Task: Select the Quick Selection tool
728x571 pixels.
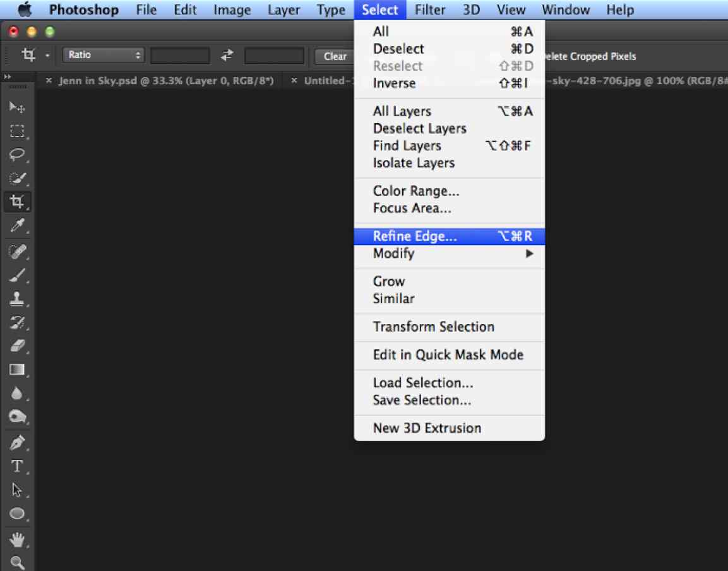Action: 17,178
